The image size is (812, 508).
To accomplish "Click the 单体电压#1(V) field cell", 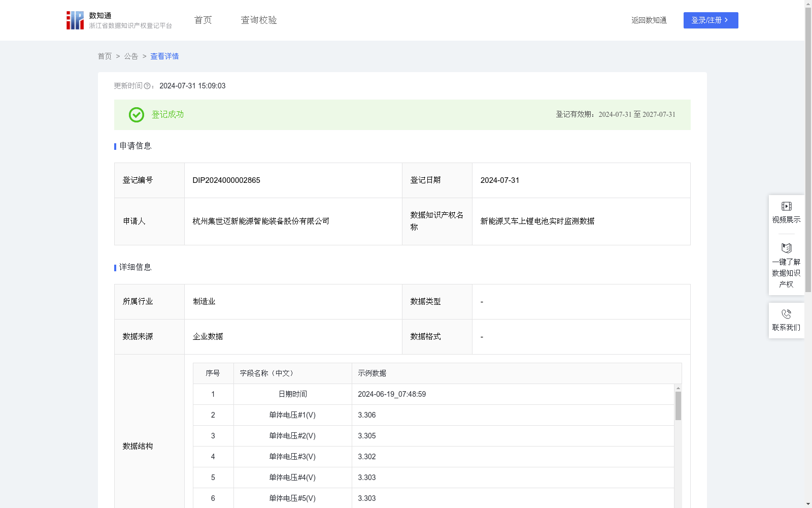I will click(292, 415).
